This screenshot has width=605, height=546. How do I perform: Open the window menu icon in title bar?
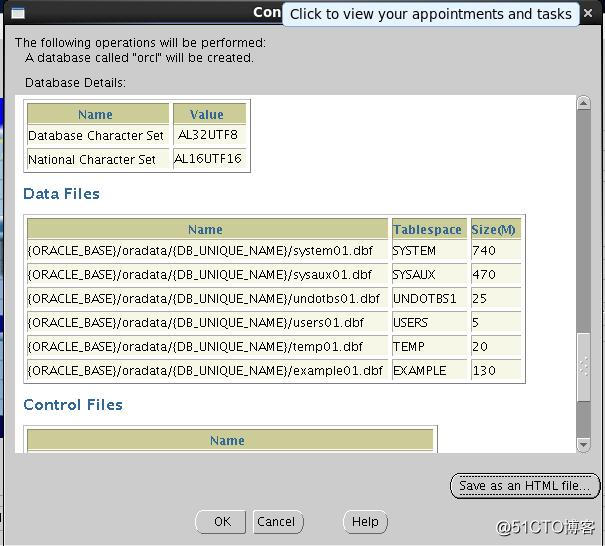click(18, 14)
